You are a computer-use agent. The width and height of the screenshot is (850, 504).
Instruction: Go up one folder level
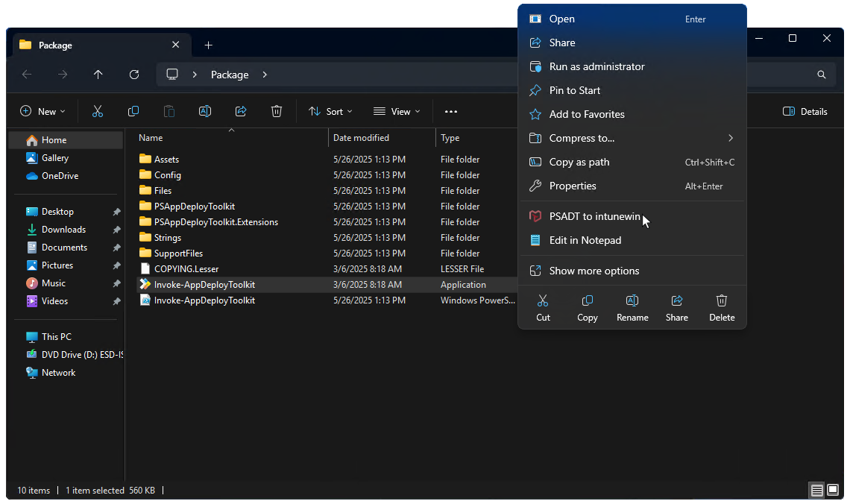coord(98,75)
